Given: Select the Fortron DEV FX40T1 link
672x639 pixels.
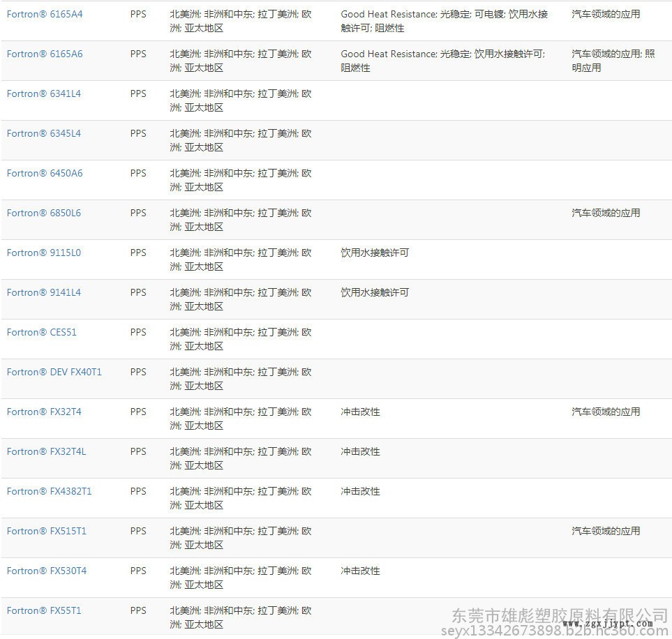Looking at the screenshot, I should pos(54,372).
